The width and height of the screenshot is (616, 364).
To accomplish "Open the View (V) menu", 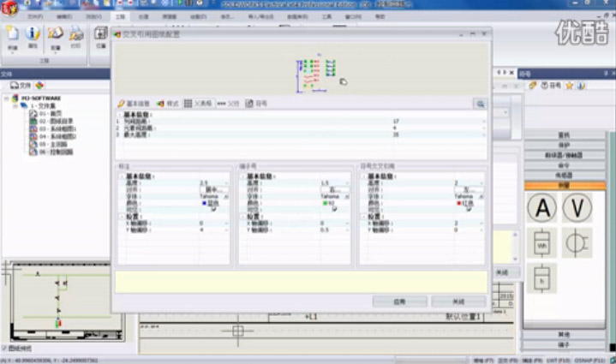I will [93, 17].
